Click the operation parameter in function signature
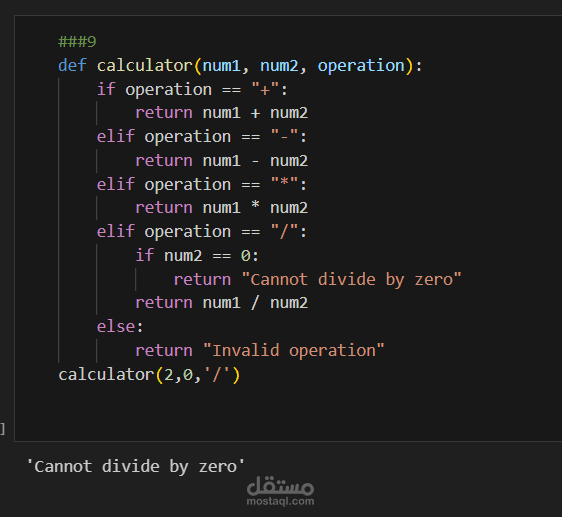Viewport: 562px width, 517px height. [361, 66]
